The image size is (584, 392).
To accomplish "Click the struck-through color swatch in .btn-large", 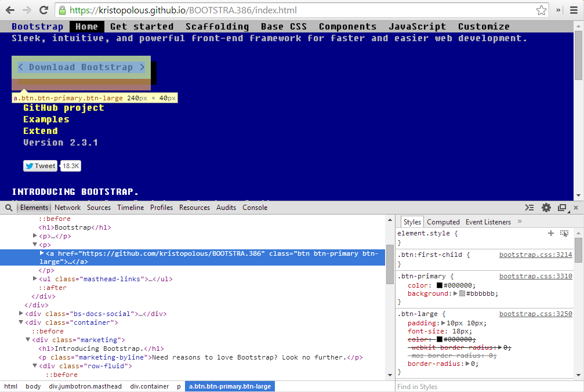I will [440, 339].
